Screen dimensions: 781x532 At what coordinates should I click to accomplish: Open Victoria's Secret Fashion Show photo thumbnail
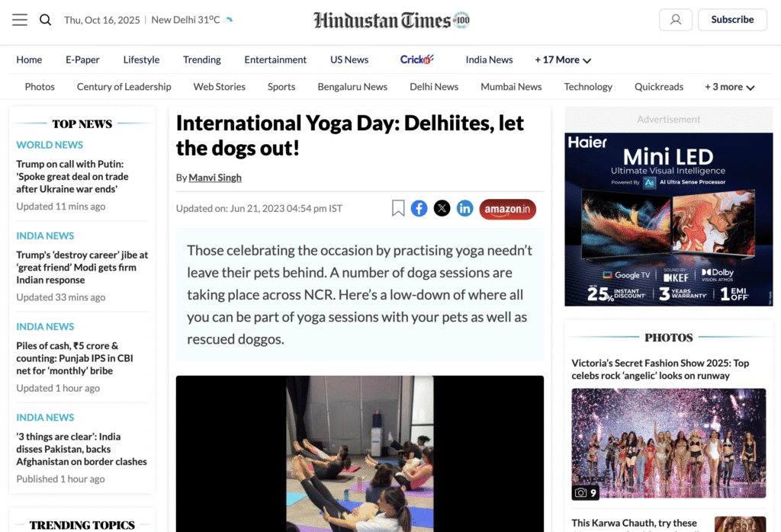point(668,444)
